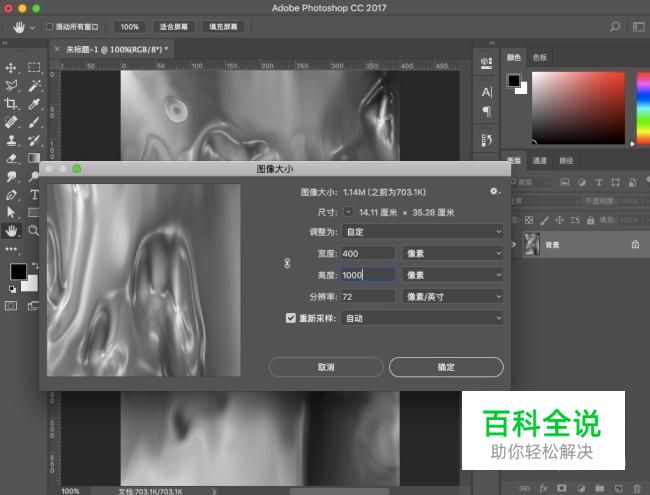This screenshot has height=495, width=650.
Task: Add a layer mask from Layers panel
Action: pyautogui.click(x=562, y=488)
